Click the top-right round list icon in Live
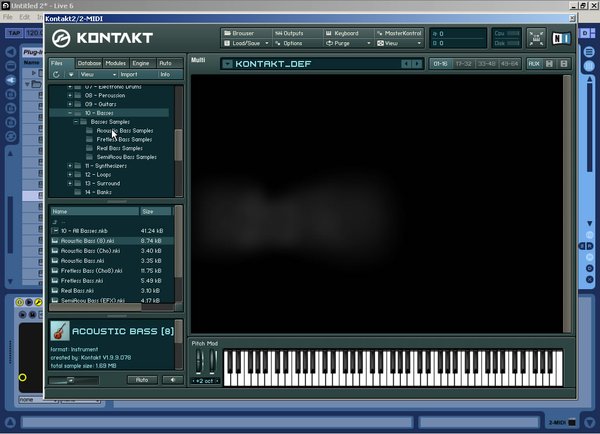 tap(590, 52)
